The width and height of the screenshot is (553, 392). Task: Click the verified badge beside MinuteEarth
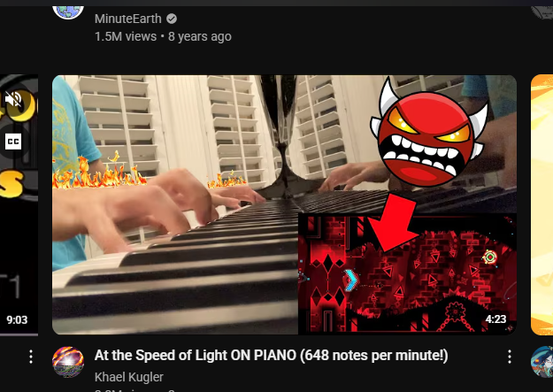point(172,19)
